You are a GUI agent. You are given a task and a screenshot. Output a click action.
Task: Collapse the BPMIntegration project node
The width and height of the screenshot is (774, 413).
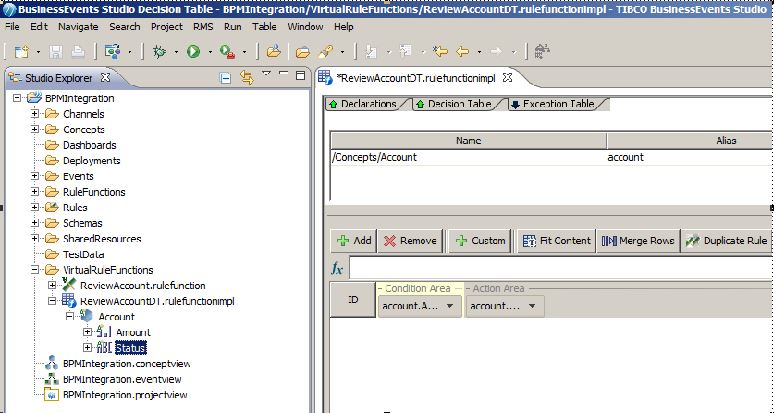[x=17, y=98]
